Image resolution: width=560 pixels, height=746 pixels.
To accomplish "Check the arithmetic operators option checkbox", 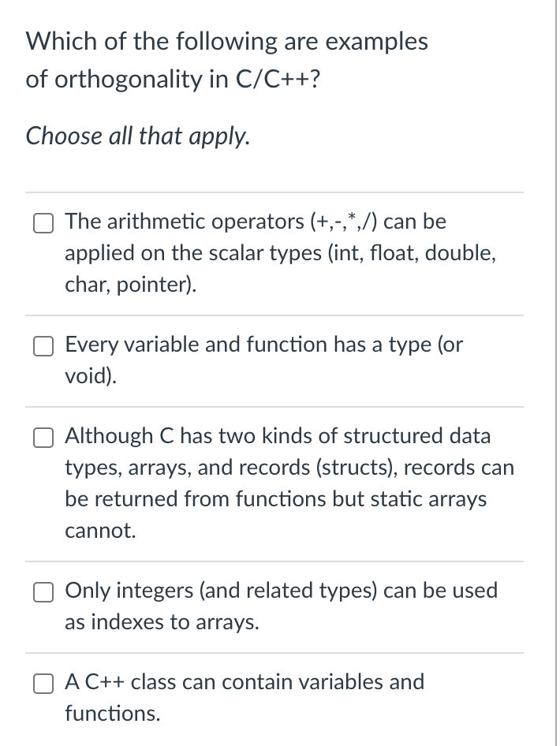I will pos(43,224).
